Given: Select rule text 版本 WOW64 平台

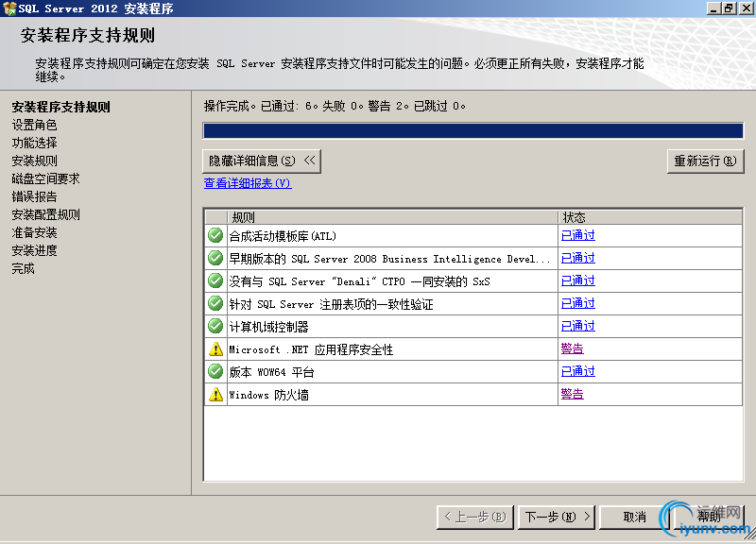Looking at the screenshot, I should [x=271, y=372].
